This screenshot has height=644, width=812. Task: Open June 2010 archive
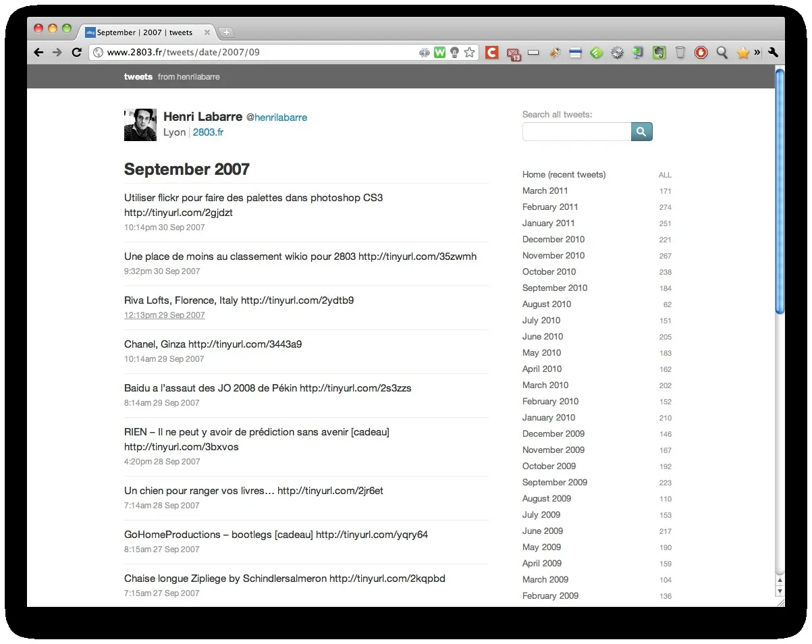pos(543,337)
